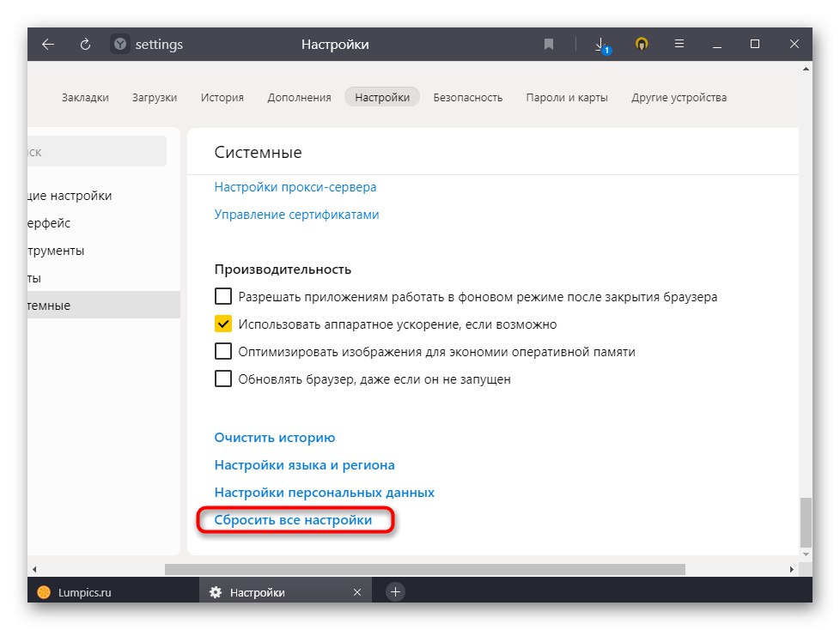Reload the settings page
This screenshot has height=630, width=840.
84,44
